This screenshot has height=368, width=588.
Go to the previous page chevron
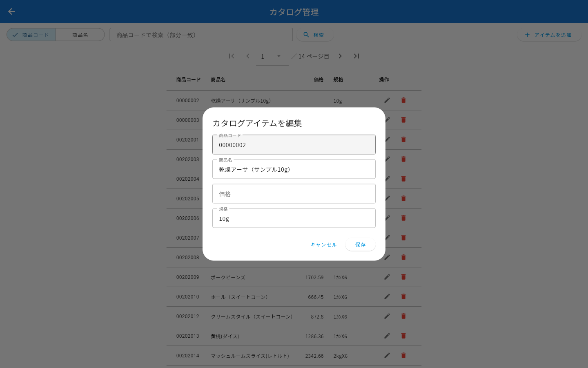[x=248, y=56]
